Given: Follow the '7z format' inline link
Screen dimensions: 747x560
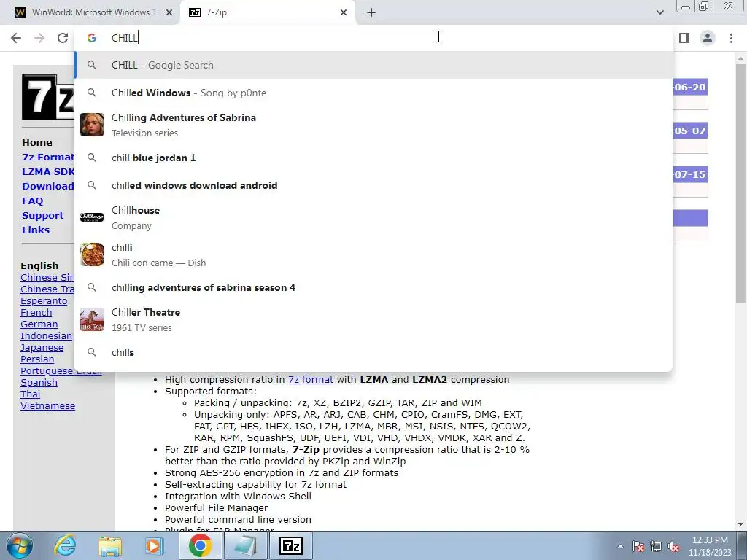Looking at the screenshot, I should [x=311, y=379].
